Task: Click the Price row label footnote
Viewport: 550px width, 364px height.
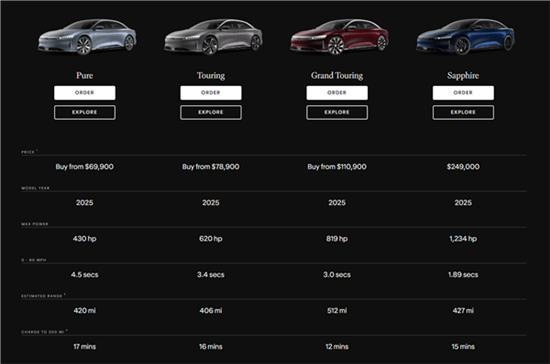Action: coord(37,150)
